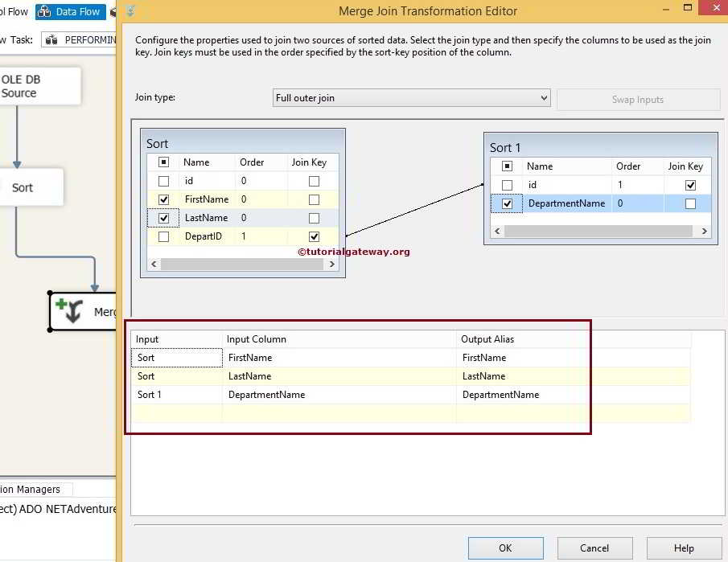Click OK to confirm the merge join settings
Image resolution: width=728 pixels, height=562 pixels.
click(505, 547)
